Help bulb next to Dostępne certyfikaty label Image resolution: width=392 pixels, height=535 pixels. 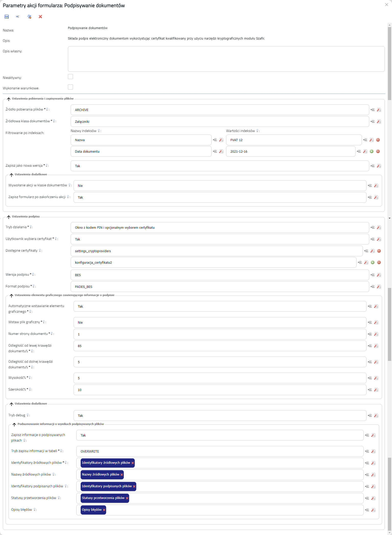[x=40, y=250]
